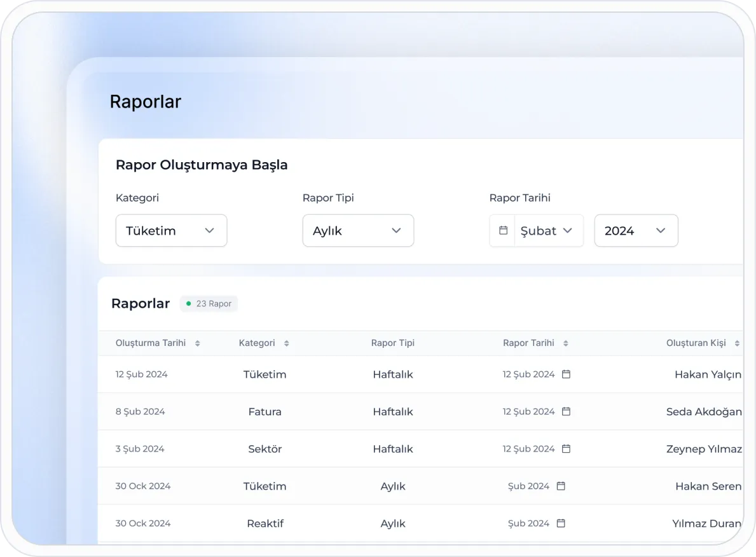Click the name Zeynep Yılmaz

[x=704, y=449]
